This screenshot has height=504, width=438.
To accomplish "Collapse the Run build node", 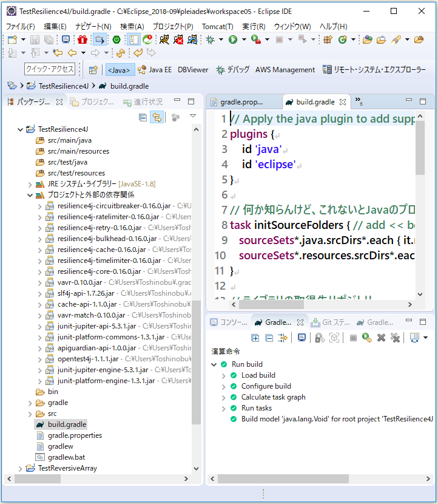I will point(214,364).
